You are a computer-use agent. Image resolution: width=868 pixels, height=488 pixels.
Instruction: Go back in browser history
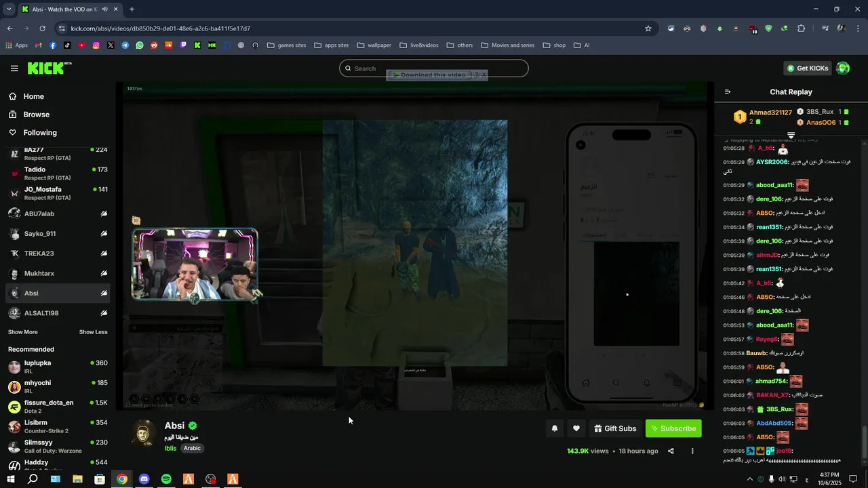9,28
